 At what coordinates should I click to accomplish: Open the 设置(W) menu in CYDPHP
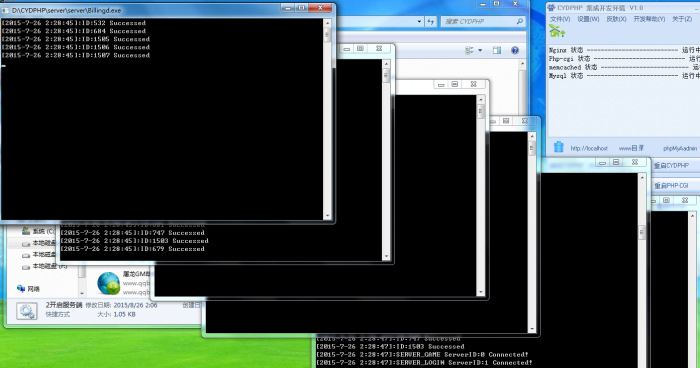(x=588, y=19)
